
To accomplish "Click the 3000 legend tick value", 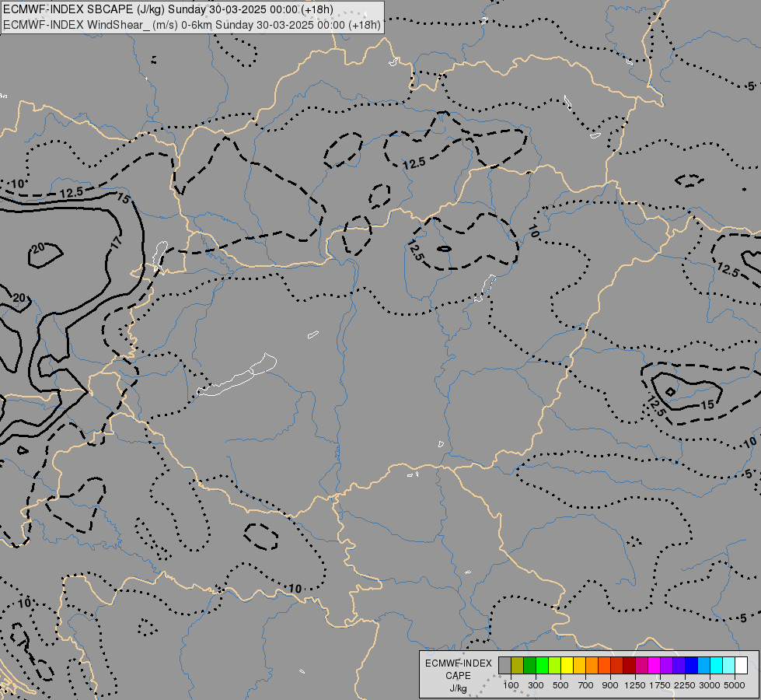I will tap(710, 685).
